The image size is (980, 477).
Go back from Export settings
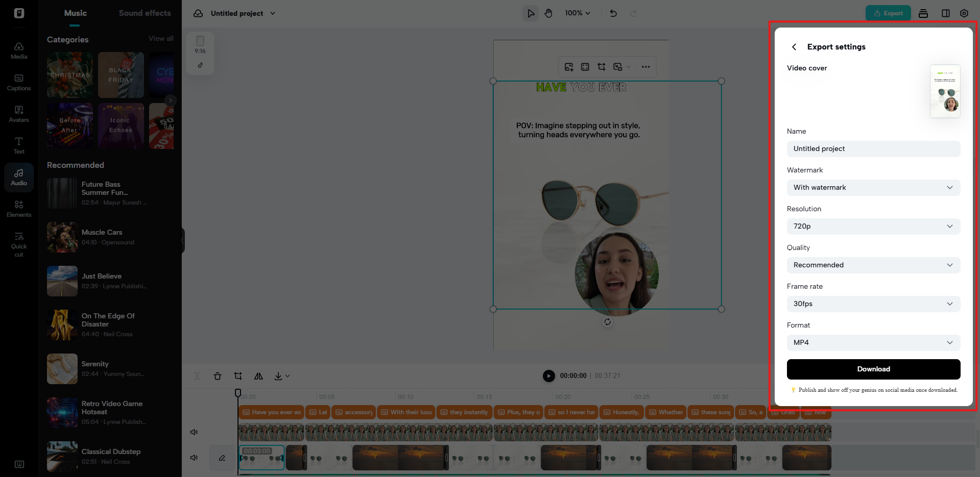[x=794, y=47]
